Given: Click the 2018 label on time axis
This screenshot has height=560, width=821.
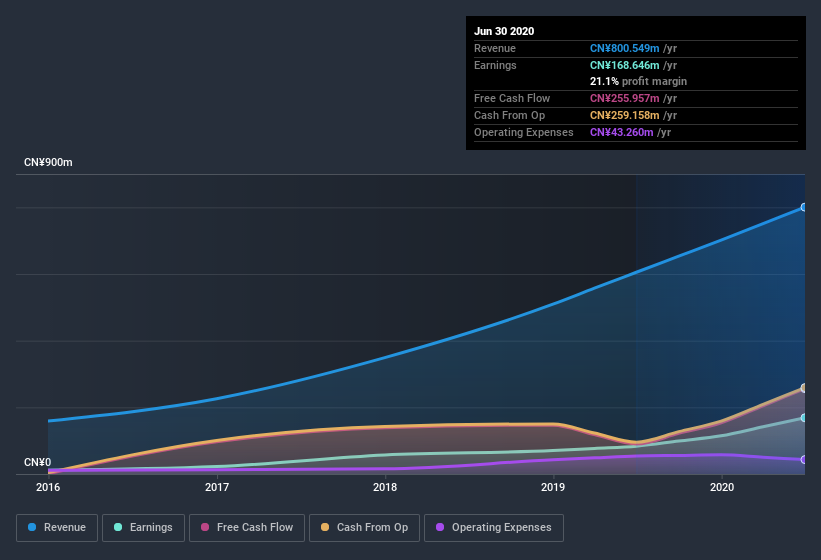Looking at the screenshot, I should [385, 488].
